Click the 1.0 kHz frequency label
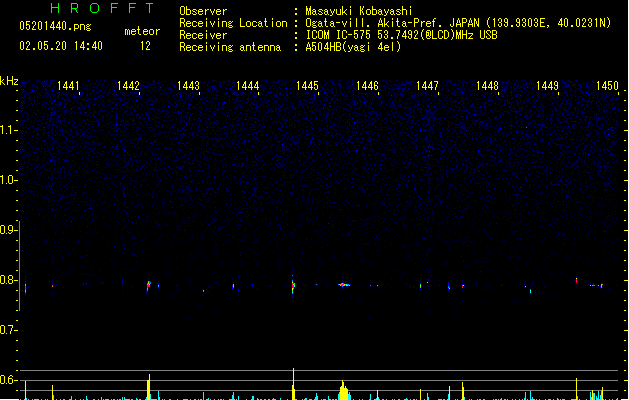The height and width of the screenshot is (400, 629). pyautogui.click(x=8, y=180)
